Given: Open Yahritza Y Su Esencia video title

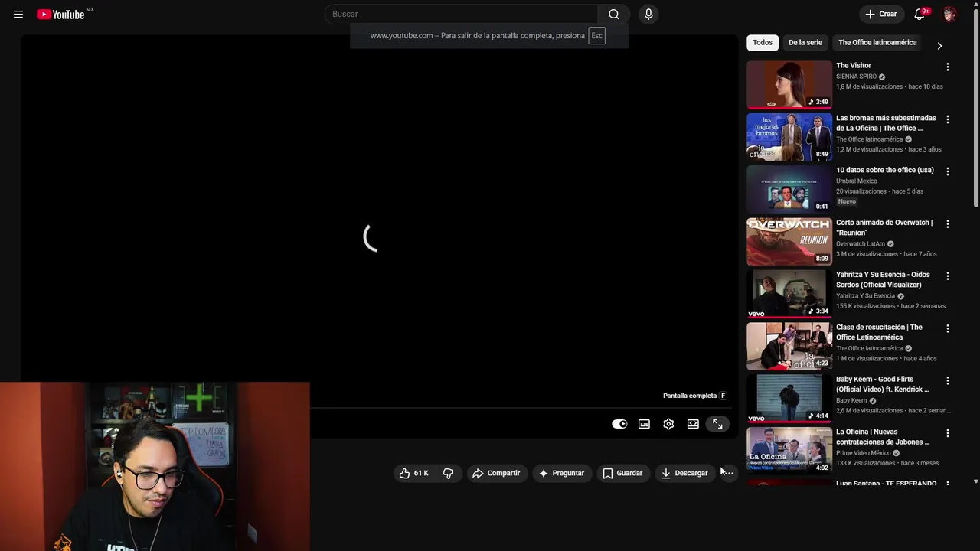Looking at the screenshot, I should (x=883, y=279).
